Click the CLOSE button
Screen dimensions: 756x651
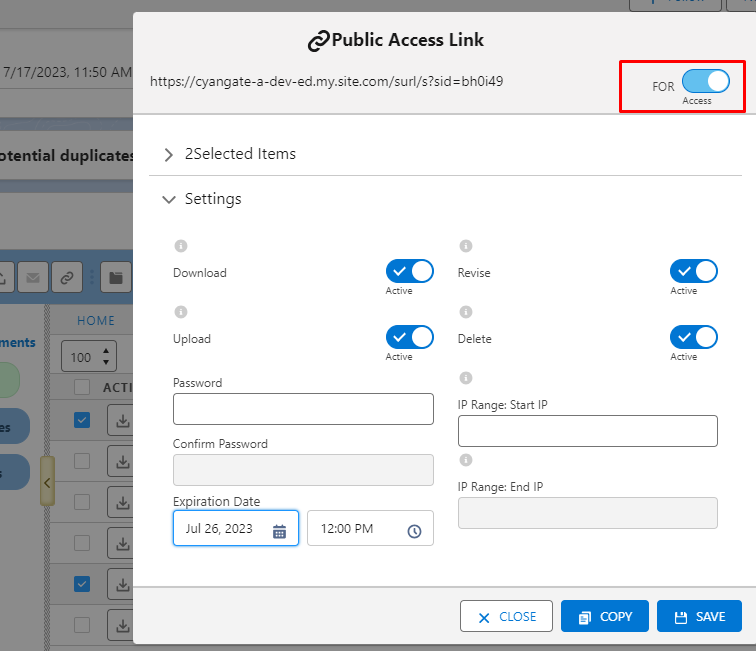[x=506, y=616]
